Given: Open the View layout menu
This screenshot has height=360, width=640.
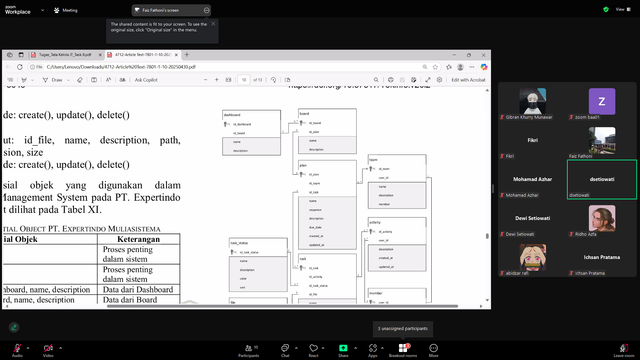Looking at the screenshot, I should click(x=622, y=9).
